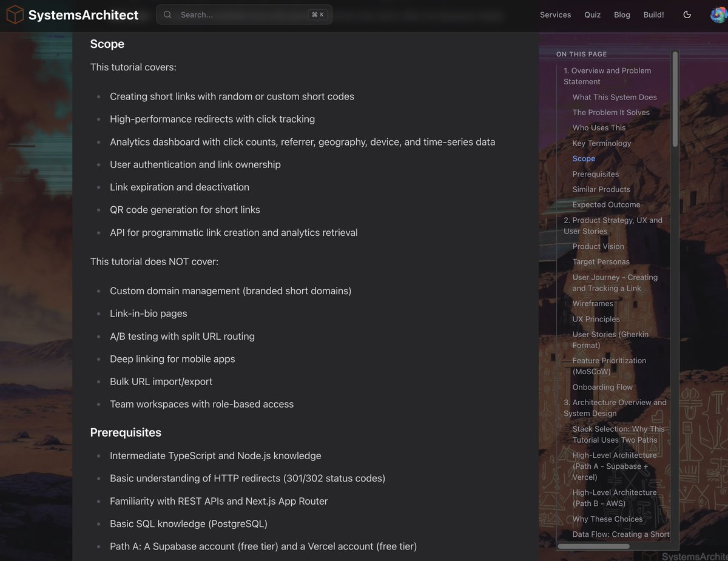
Task: Click "A/B testing with split URL routing"
Action: [x=182, y=336]
